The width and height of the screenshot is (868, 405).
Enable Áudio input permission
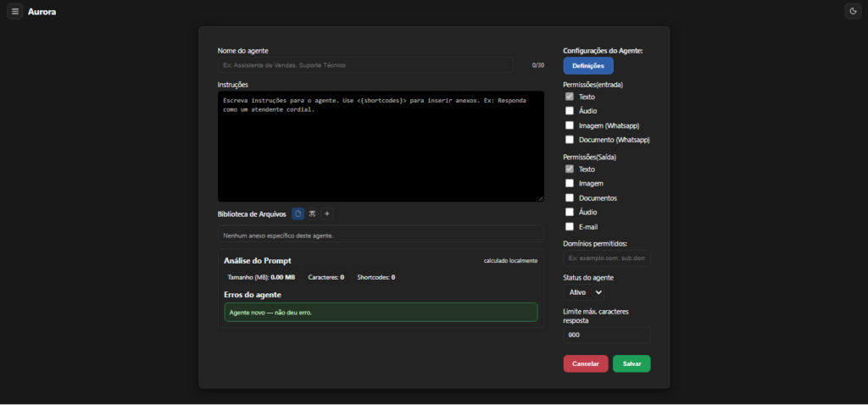coord(570,111)
